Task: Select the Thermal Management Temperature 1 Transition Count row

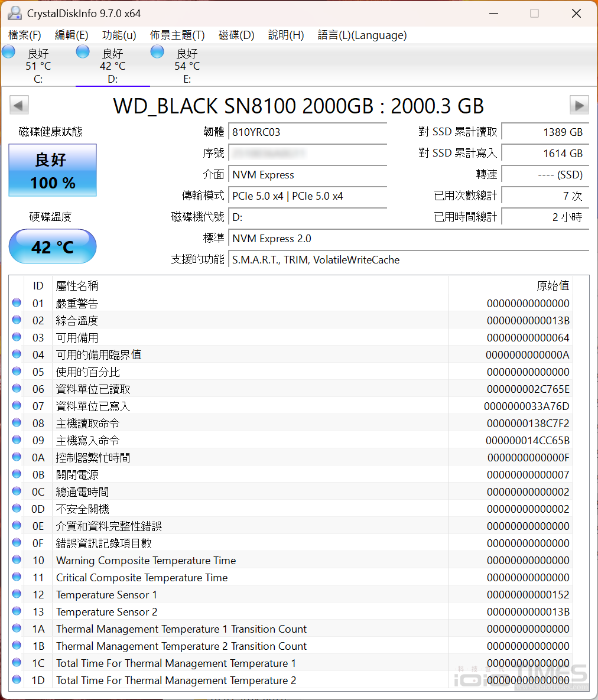Action: pos(291,629)
